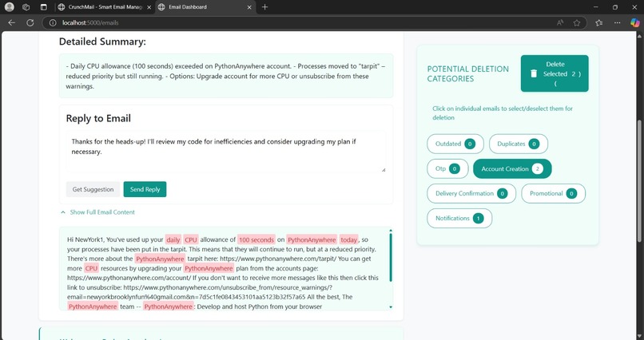Open a new browser tab
This screenshot has height=340, width=644.
tap(265, 7)
